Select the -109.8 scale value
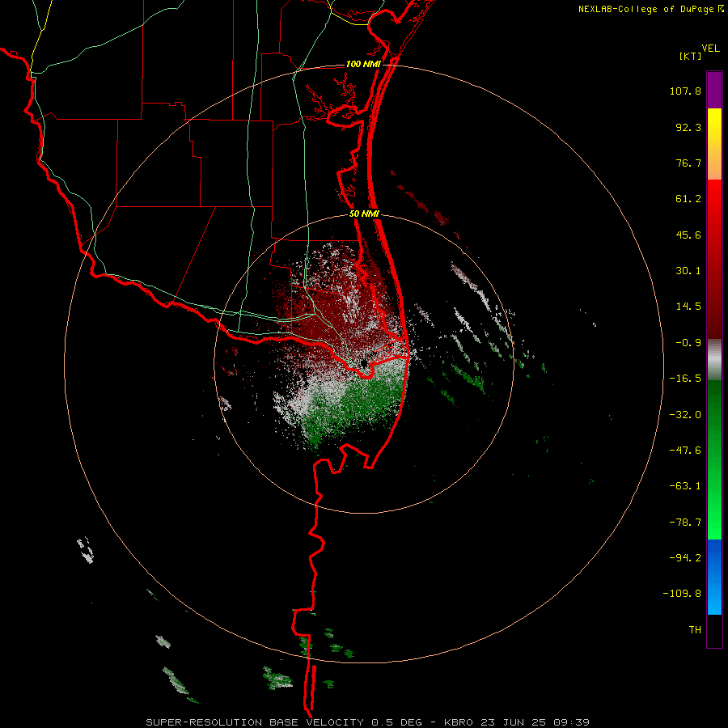This screenshot has width=728, height=728. point(682,594)
